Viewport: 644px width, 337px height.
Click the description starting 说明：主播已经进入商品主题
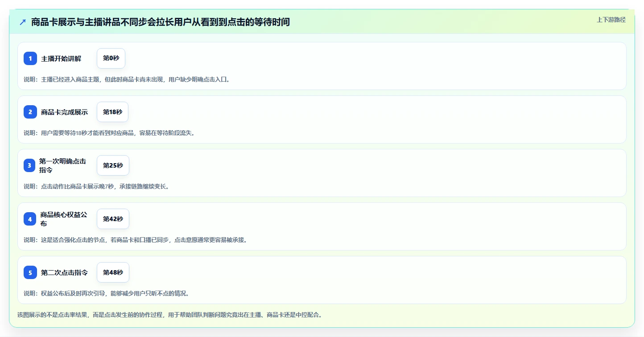coord(127,79)
